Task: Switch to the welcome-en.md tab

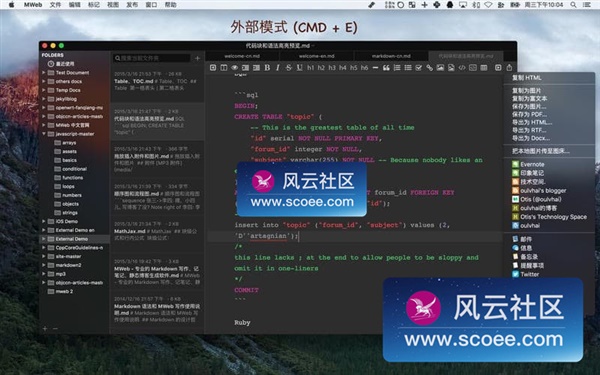Action: tap(316, 56)
